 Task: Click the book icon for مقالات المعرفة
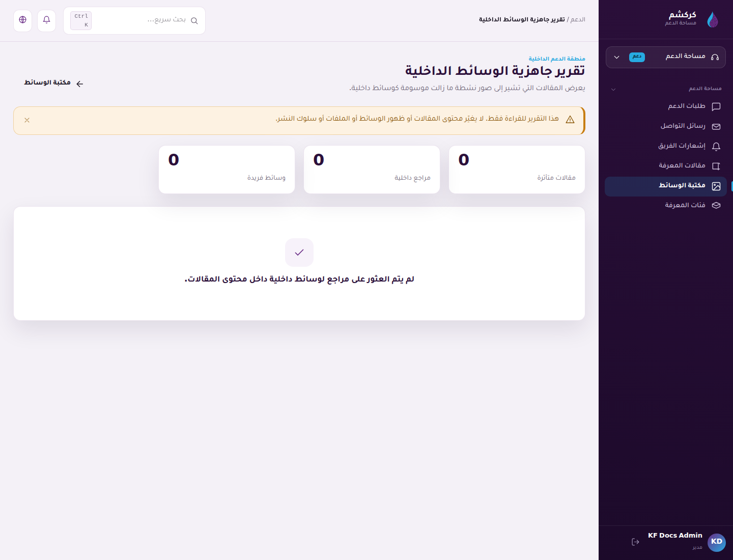716,166
